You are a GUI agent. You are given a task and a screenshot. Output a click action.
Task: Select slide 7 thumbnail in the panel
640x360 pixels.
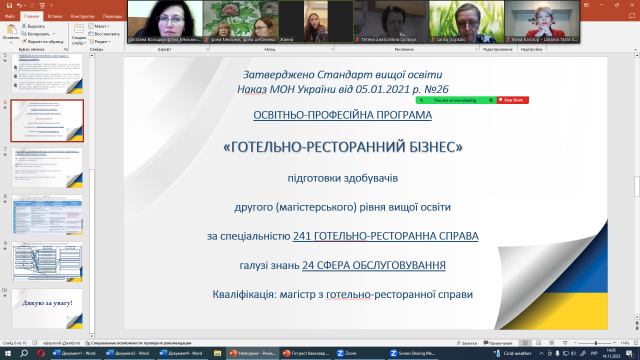point(47,168)
